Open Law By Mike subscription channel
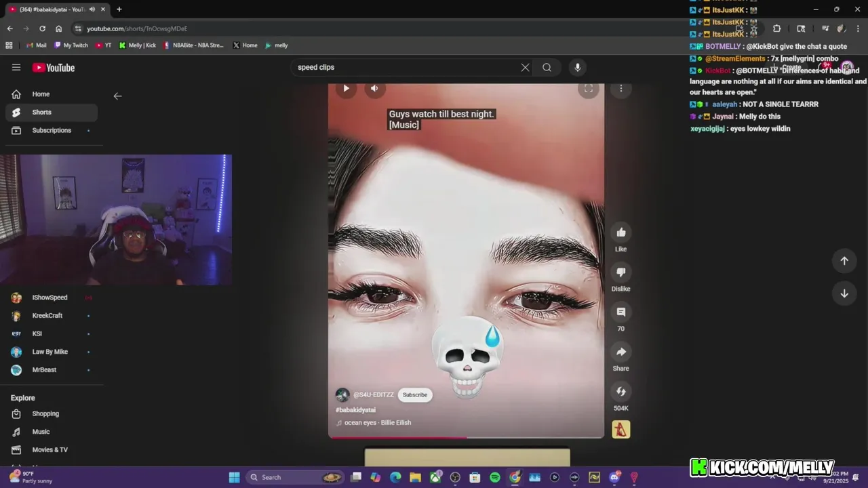868x488 pixels. 52,352
